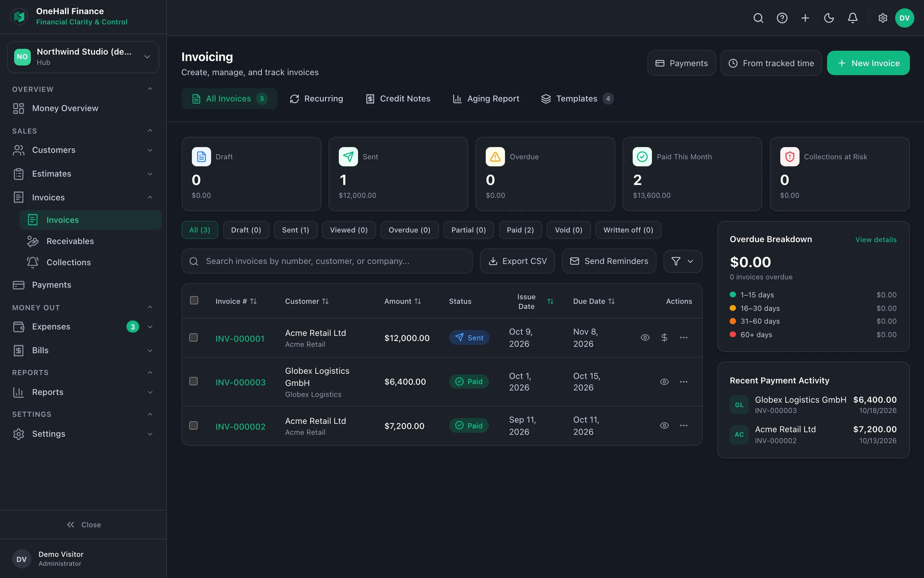Filter by Paid (2) status chip

tap(520, 230)
